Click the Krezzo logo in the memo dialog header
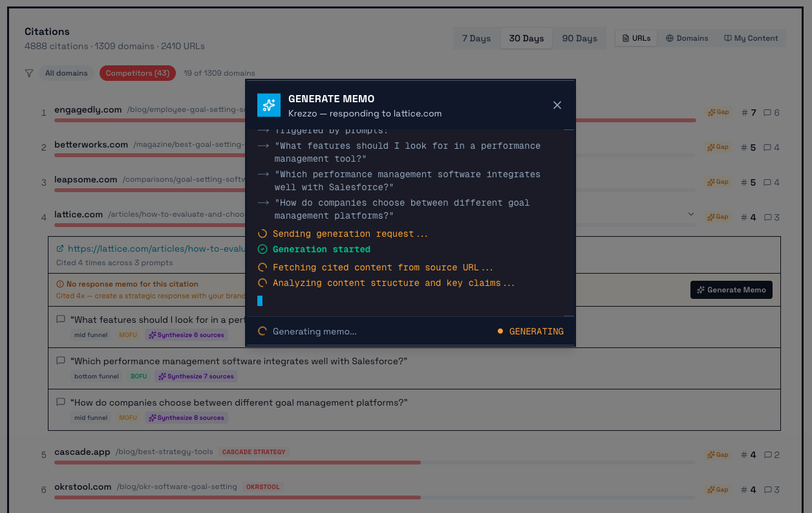 tap(269, 105)
